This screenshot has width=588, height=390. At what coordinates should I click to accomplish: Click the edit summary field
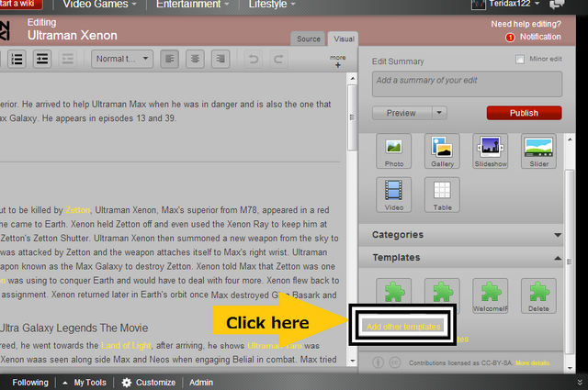pyautogui.click(x=467, y=84)
